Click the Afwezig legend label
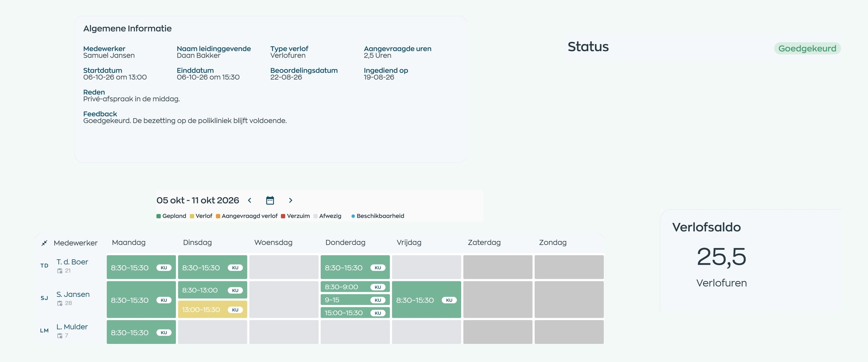This screenshot has height=362, width=868. pos(330,216)
